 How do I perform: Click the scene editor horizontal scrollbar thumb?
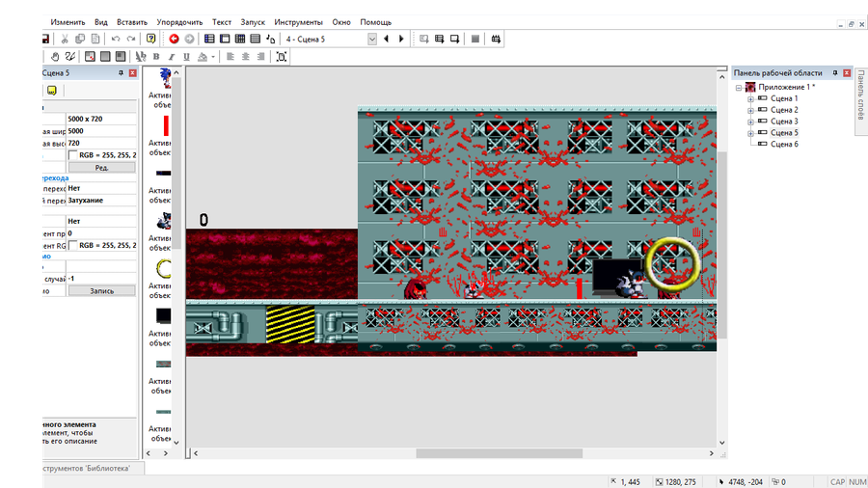(x=499, y=453)
